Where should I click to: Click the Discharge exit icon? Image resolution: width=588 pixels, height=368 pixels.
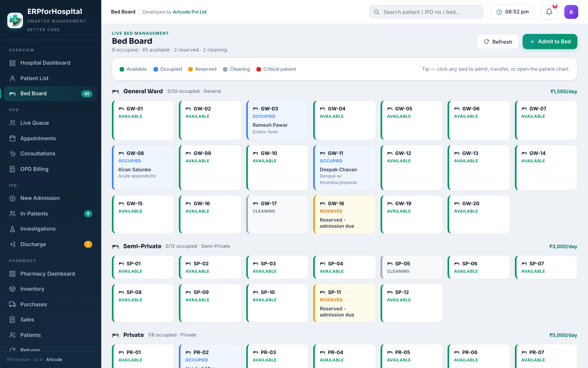(x=12, y=244)
